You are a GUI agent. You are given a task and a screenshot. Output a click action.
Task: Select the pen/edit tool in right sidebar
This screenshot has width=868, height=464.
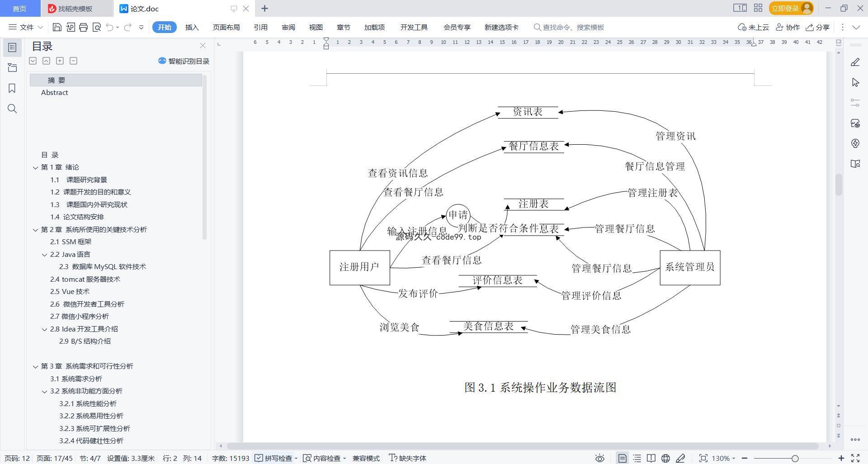855,62
